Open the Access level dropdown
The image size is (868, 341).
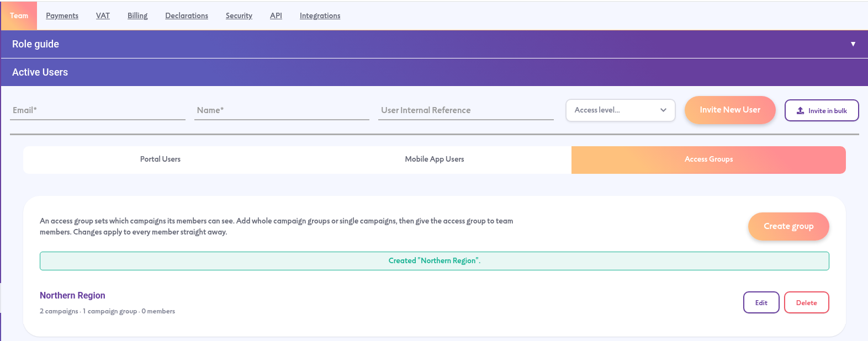tap(621, 110)
